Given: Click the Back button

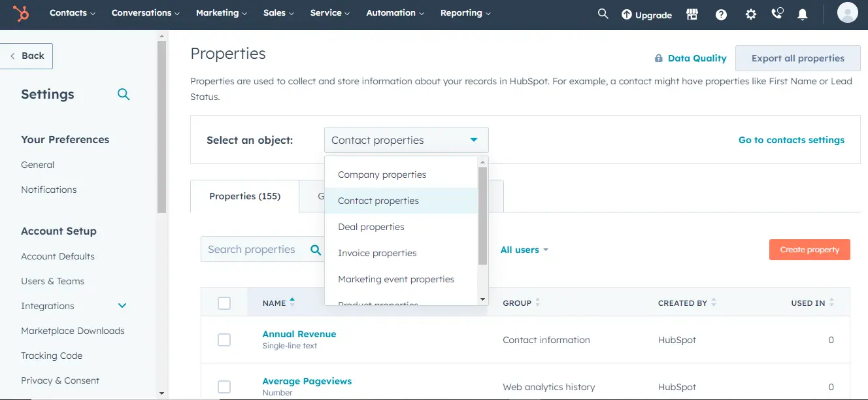Looking at the screenshot, I should coord(27,56).
